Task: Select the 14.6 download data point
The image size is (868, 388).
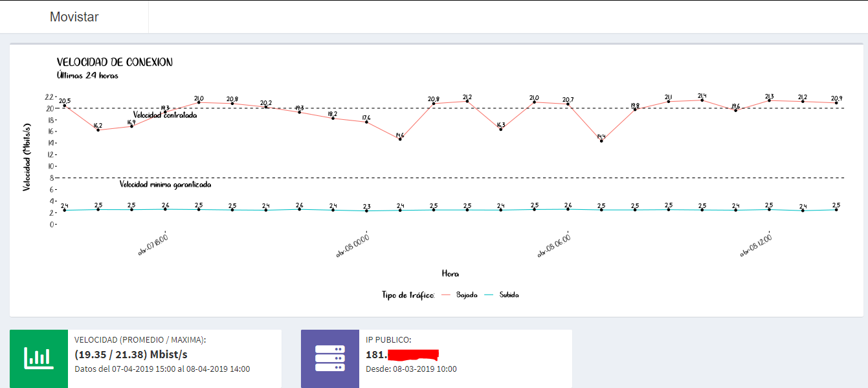Action: [x=400, y=139]
